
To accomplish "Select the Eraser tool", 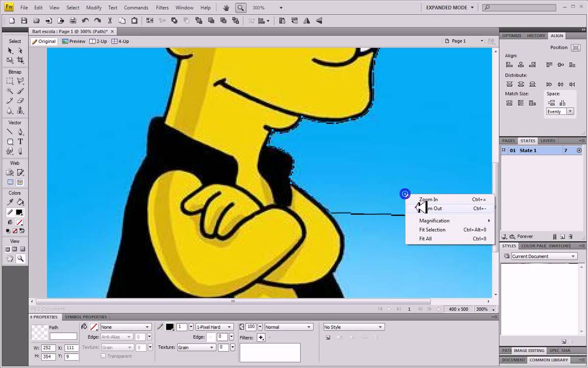I will tap(20, 101).
